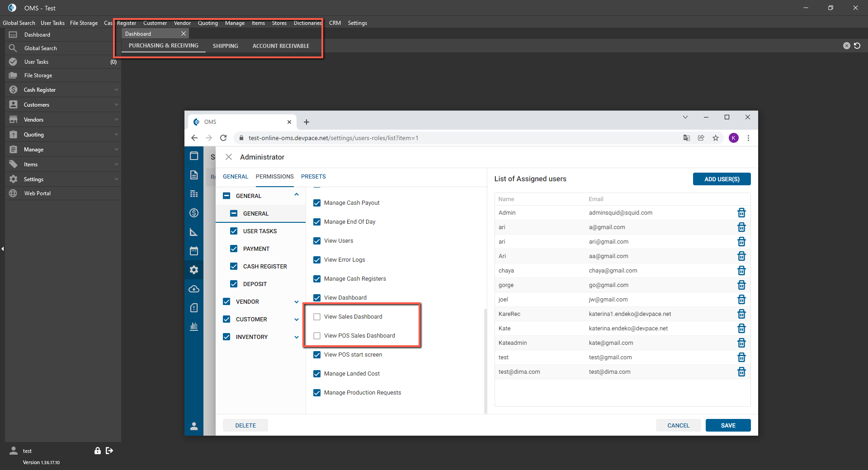Click the lock icon at bottom left
The width and height of the screenshot is (868, 470).
pos(97,451)
